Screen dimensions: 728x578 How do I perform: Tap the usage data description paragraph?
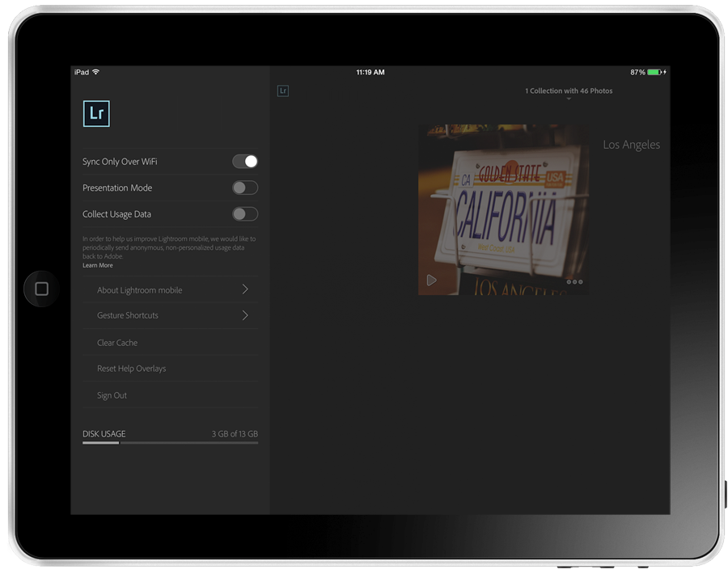[169, 247]
